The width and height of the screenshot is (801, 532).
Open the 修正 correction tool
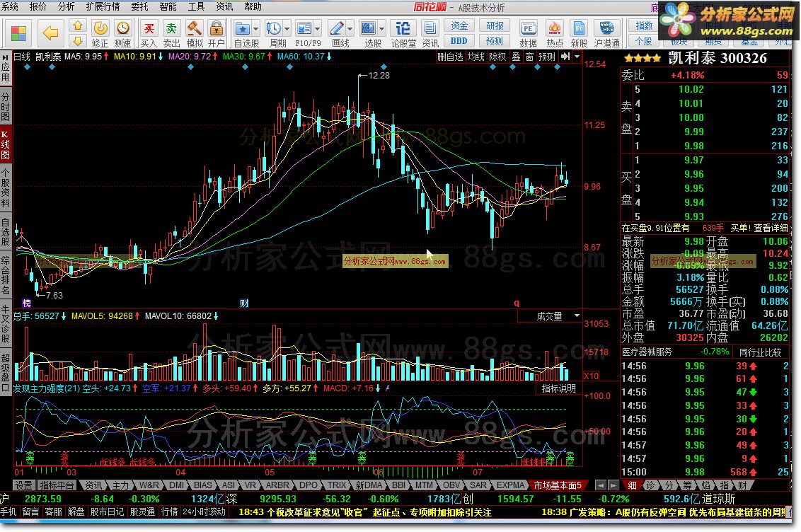[100, 34]
